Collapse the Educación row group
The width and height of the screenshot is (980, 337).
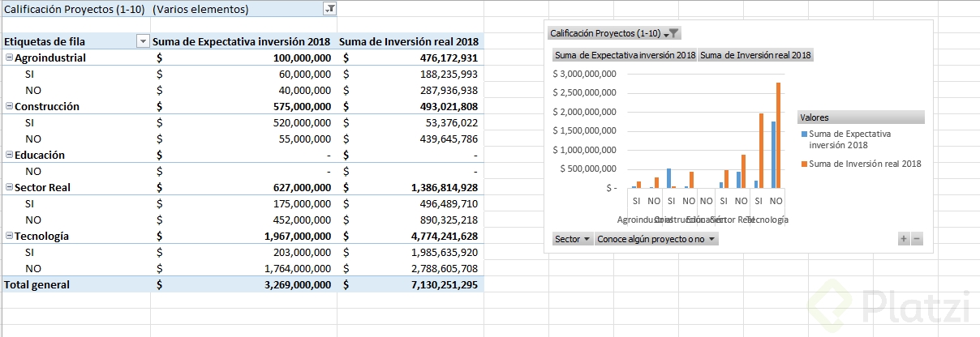coord(9,155)
